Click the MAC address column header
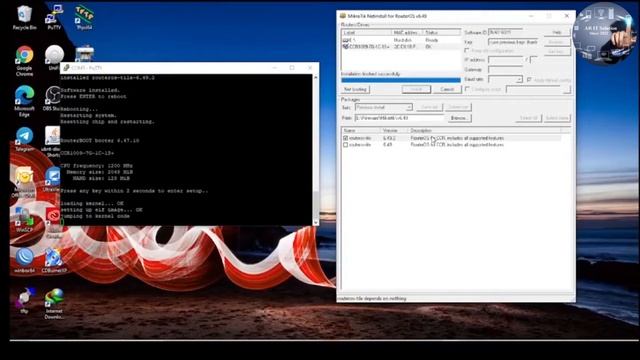The width and height of the screenshot is (640, 360). click(x=407, y=32)
